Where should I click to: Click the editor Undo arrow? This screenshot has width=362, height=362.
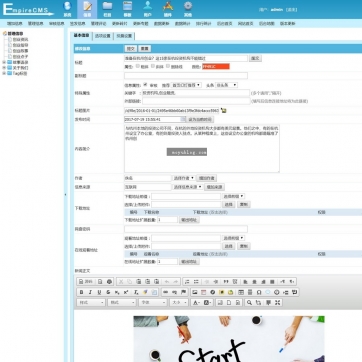coord(167,282)
